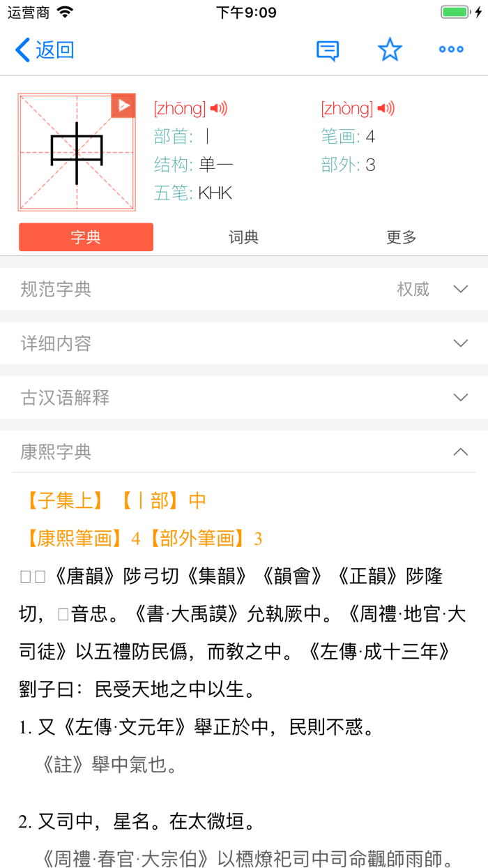Viewport: 488px width, 868px height.
Task: Select the active 字典 tab
Action: (x=85, y=237)
